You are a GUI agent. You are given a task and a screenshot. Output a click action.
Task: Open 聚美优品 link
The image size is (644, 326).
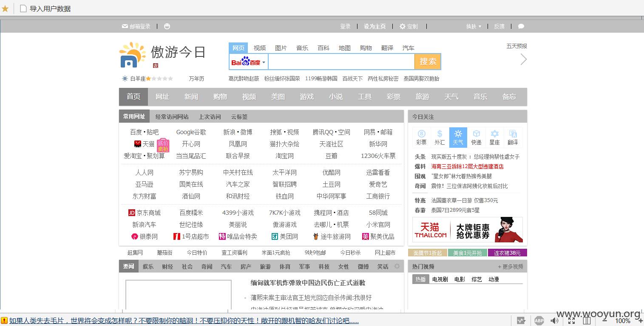pyautogui.click(x=378, y=236)
